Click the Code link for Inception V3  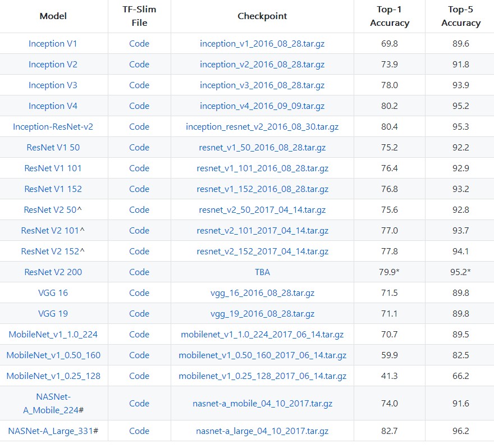coord(139,85)
